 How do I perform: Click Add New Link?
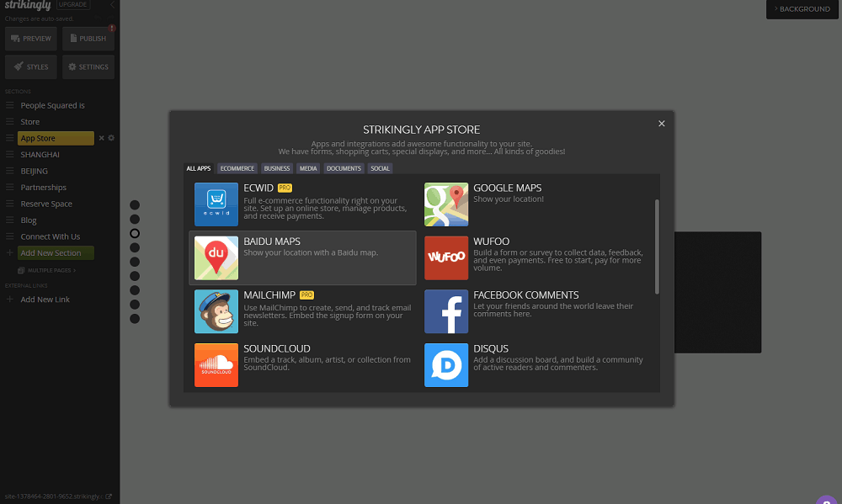click(x=45, y=300)
